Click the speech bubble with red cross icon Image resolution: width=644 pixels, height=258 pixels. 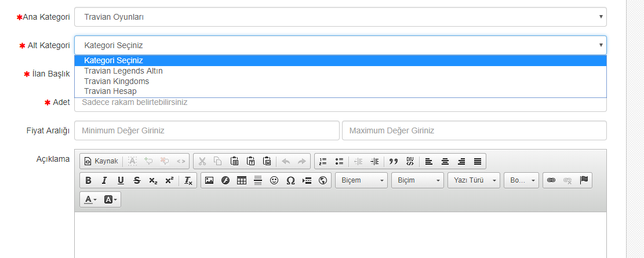[x=165, y=161]
